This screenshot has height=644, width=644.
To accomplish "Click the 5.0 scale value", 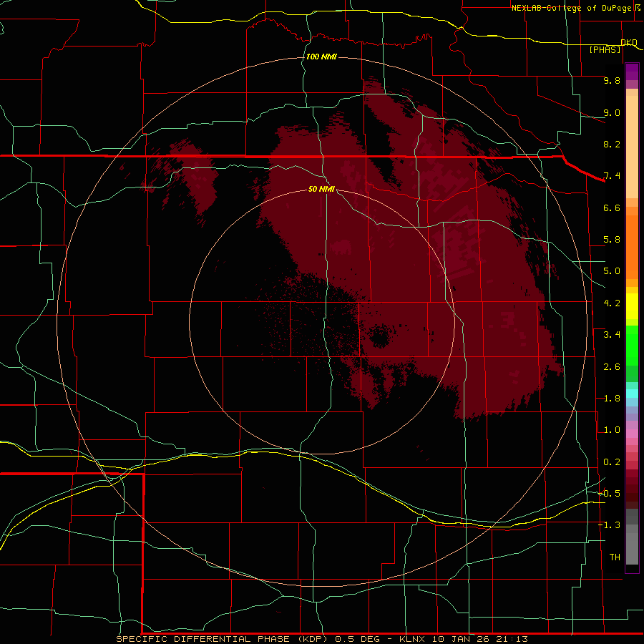I will point(612,271).
